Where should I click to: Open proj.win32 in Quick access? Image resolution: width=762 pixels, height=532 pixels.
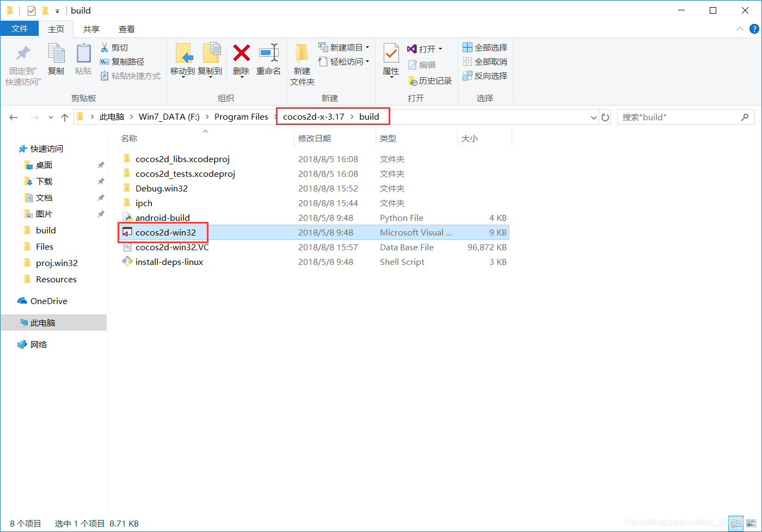[x=57, y=263]
